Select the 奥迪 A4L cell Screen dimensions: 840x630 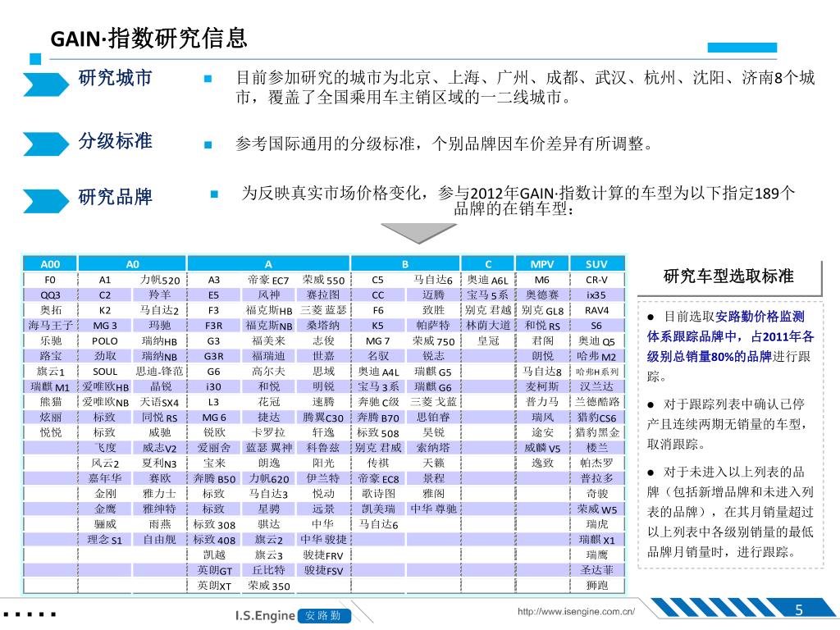tap(378, 372)
